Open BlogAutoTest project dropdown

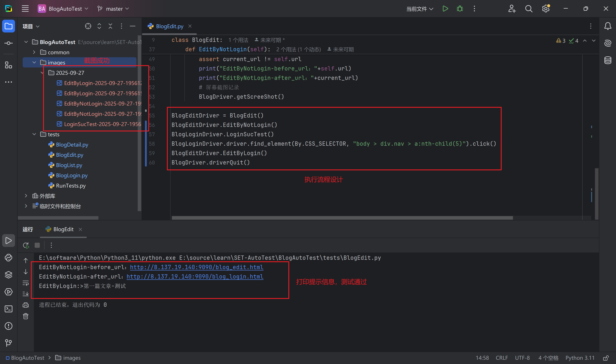click(x=63, y=9)
